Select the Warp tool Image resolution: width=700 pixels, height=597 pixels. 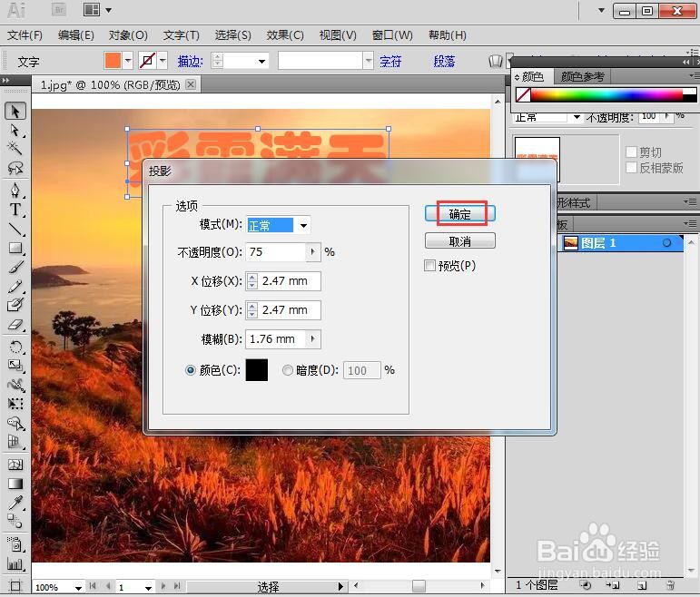coord(15,385)
